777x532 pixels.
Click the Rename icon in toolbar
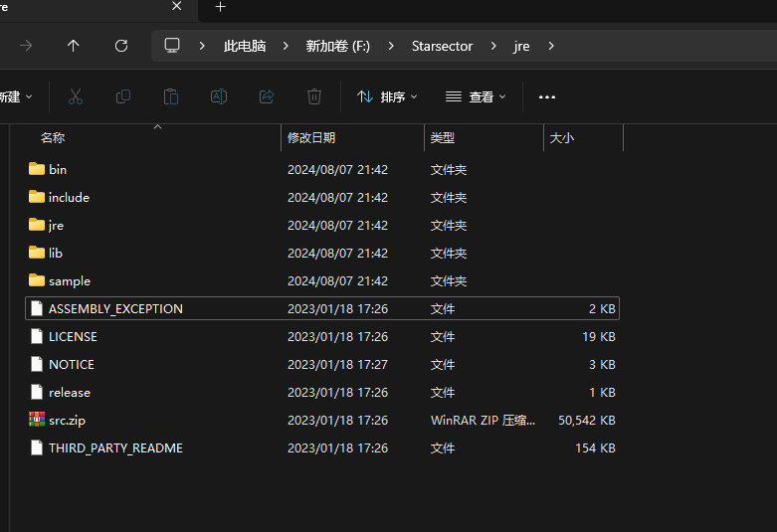pos(218,96)
